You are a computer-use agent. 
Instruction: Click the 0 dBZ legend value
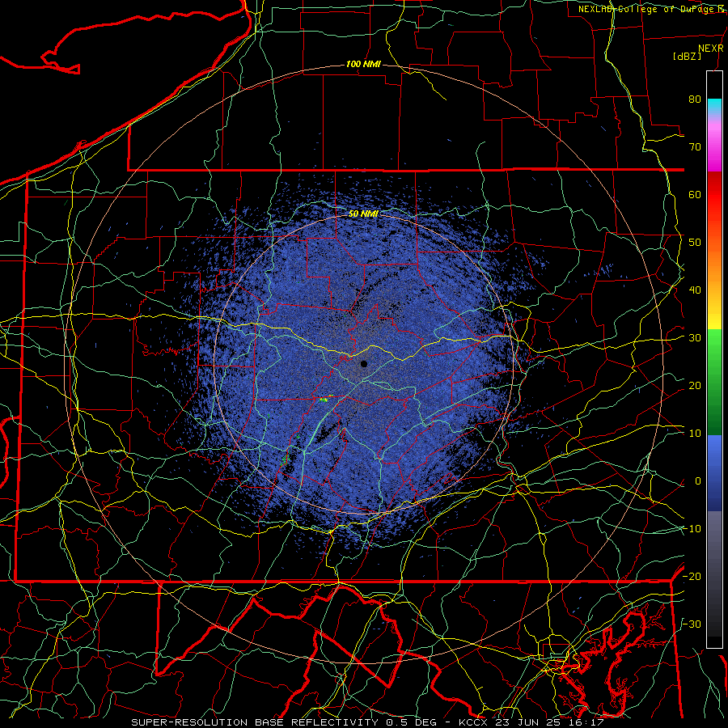[698, 481]
